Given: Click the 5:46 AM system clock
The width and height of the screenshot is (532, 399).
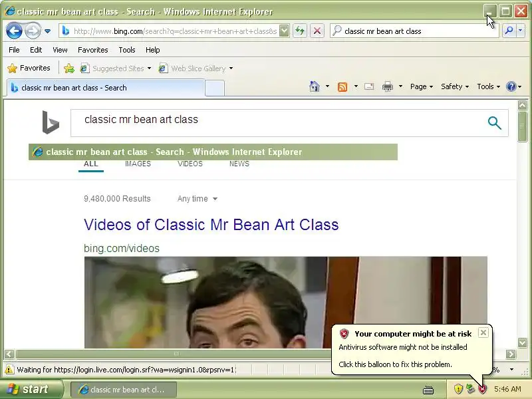Looking at the screenshot, I should (507, 389).
